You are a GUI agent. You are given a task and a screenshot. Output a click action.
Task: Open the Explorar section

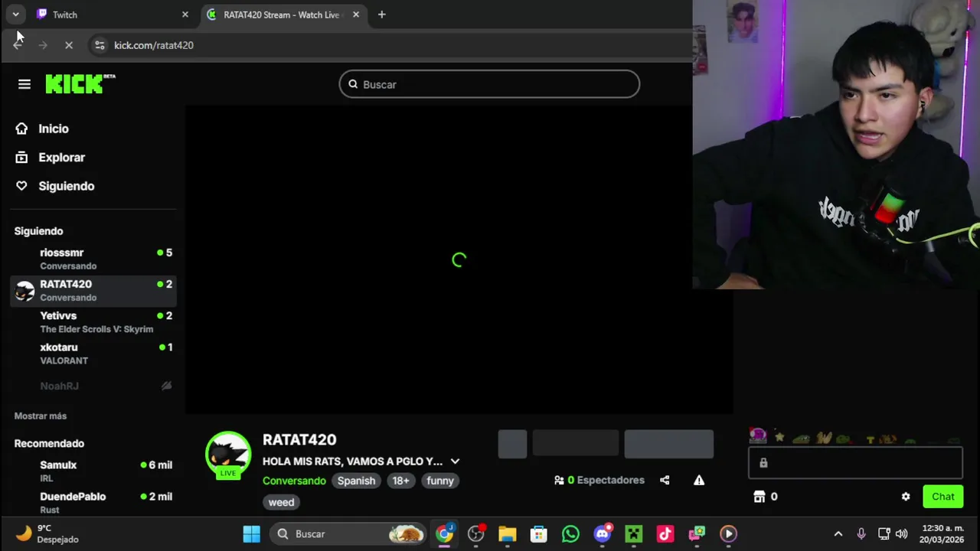(x=51, y=158)
